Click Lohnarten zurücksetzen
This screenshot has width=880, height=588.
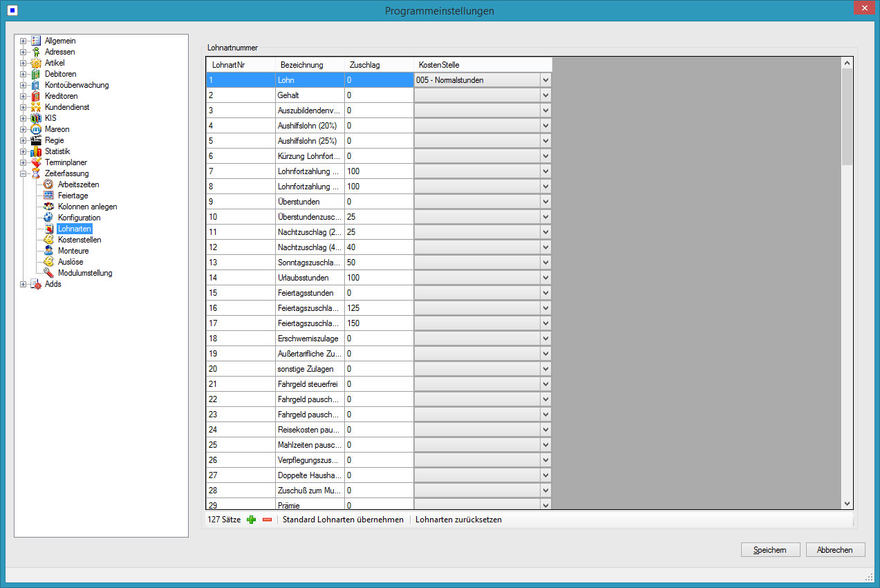click(458, 520)
